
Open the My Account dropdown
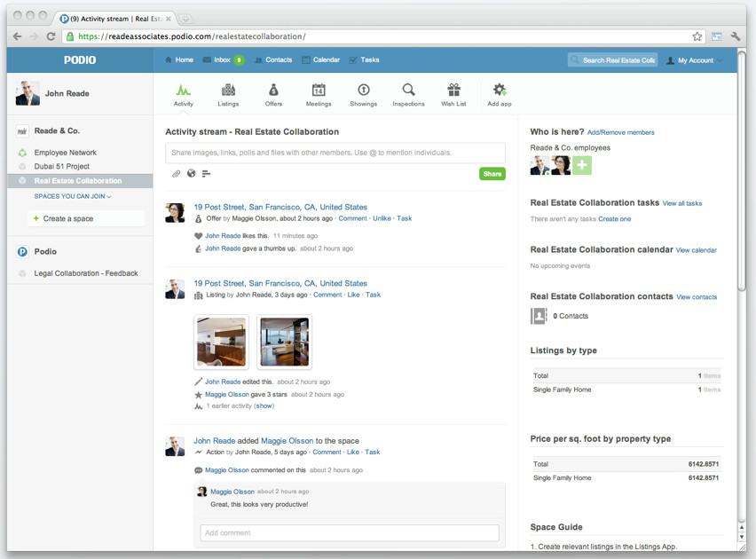click(x=695, y=60)
